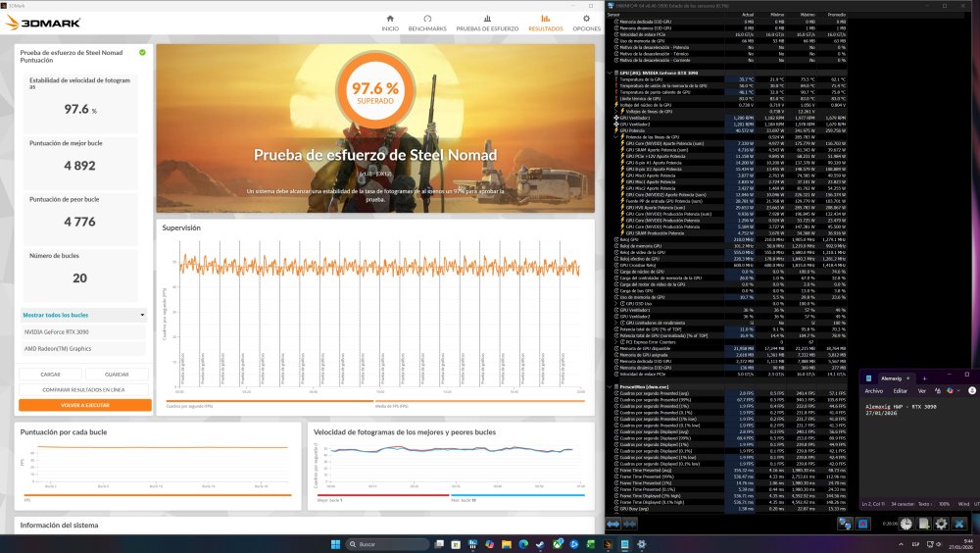Image resolution: width=980 pixels, height=553 pixels.
Task: Select the Alemaxig tab in Notepad
Action: [x=891, y=378]
